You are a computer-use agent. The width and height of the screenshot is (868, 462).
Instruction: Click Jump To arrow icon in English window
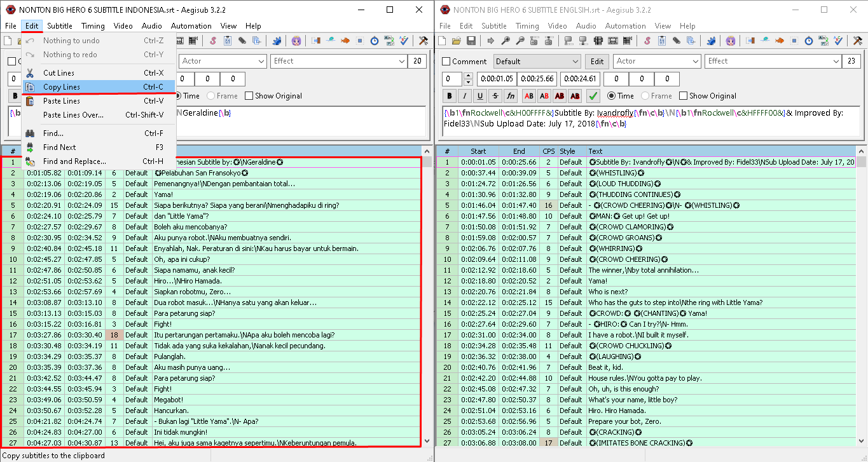pos(490,41)
